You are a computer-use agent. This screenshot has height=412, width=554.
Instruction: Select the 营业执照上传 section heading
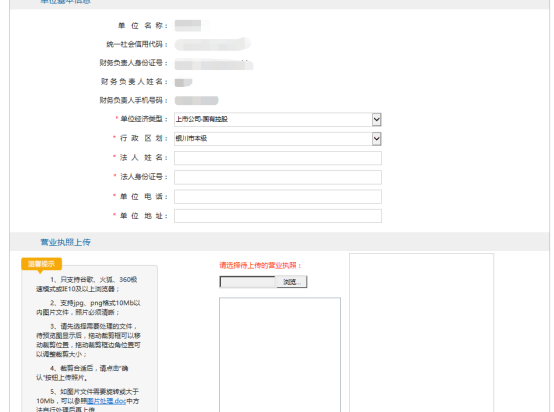tap(66, 242)
